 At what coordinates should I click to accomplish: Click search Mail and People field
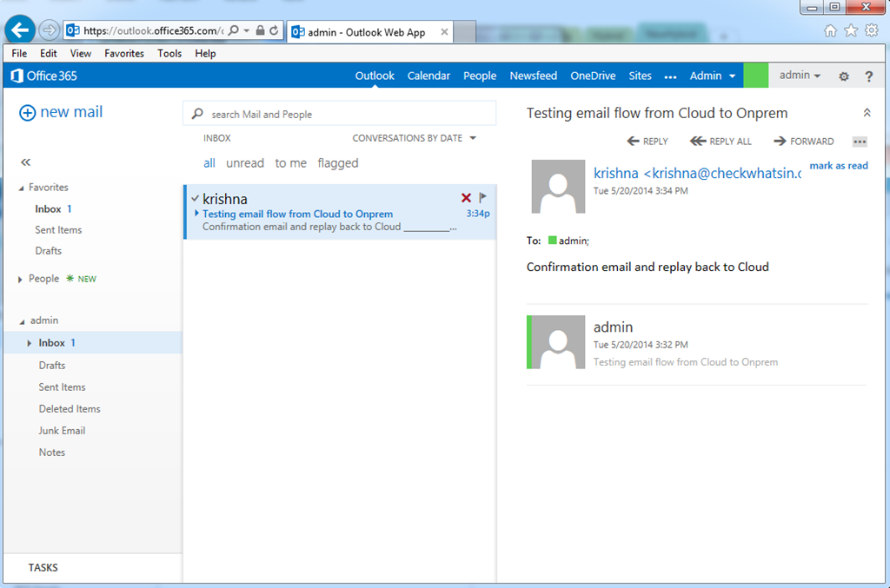(x=340, y=114)
